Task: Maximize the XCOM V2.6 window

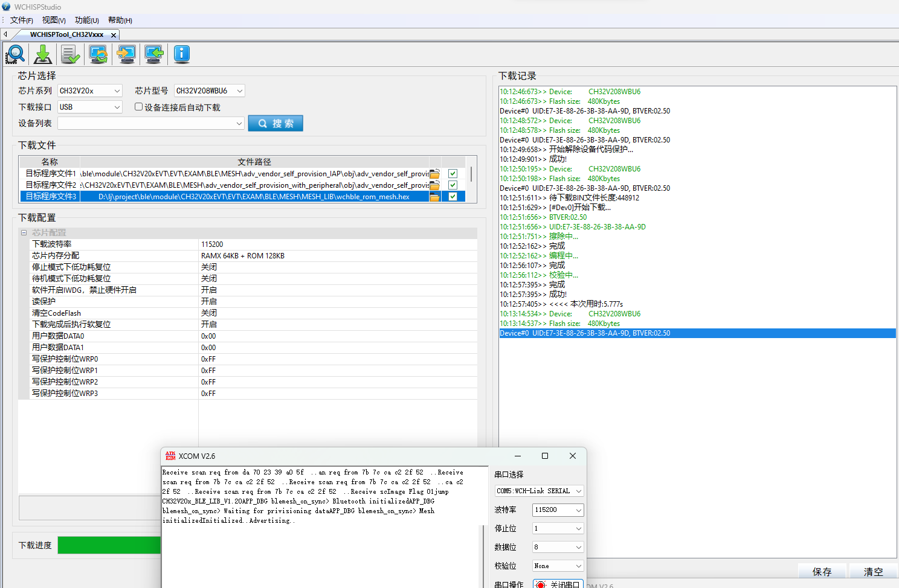Action: coord(545,456)
